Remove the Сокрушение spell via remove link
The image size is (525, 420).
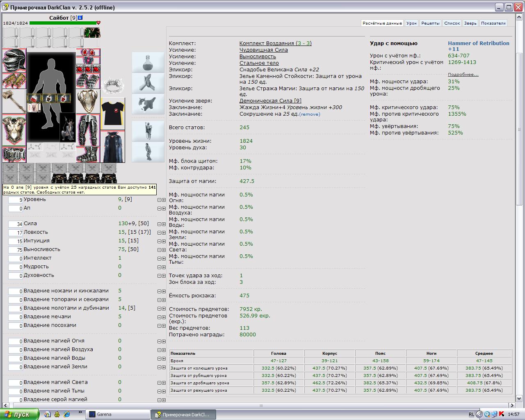310,114
